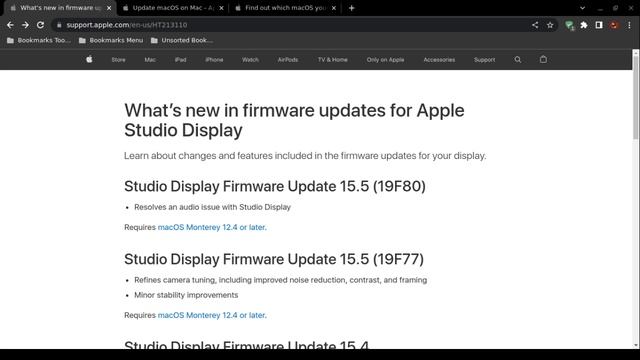Reload the current page
Viewport: 640px width, 360px height.
[40, 25]
